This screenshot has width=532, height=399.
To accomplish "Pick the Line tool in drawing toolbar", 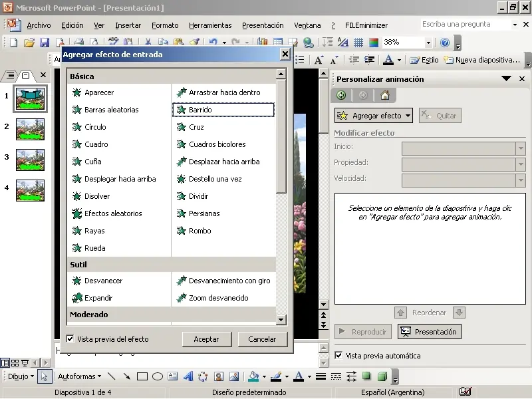I will [112, 376].
